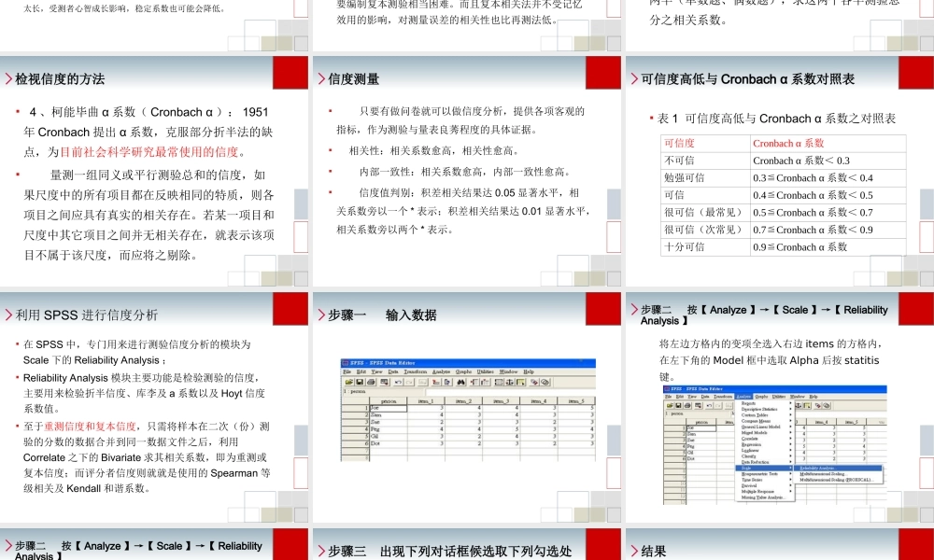Enable the Go To Case tool
The height and width of the screenshot is (560, 934).
pyautogui.click(x=438, y=382)
